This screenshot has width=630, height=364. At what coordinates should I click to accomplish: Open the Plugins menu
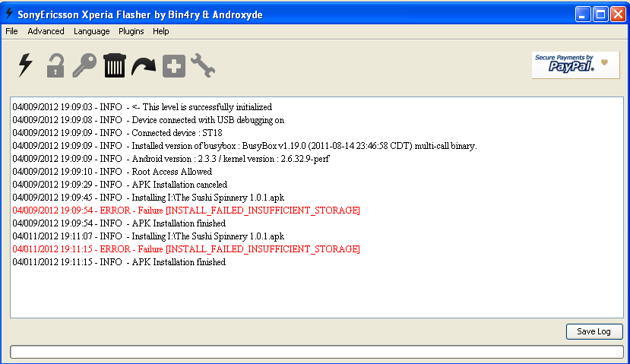[x=131, y=31]
